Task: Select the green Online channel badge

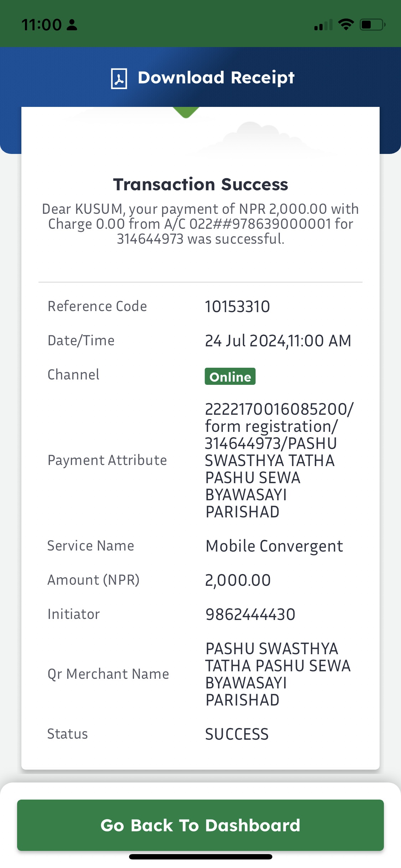Action: 230,376
